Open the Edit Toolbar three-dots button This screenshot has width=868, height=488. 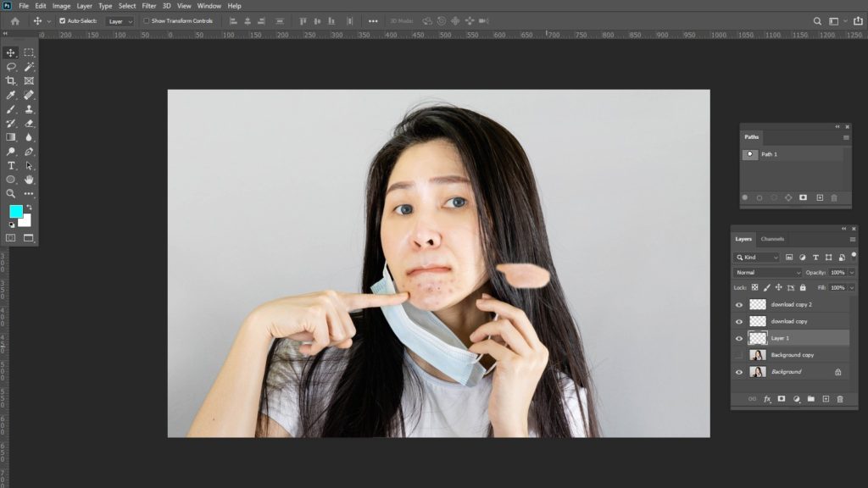click(29, 194)
